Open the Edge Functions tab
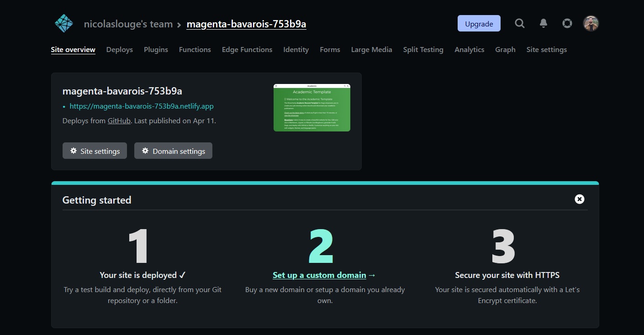This screenshot has width=644, height=335. [x=247, y=49]
